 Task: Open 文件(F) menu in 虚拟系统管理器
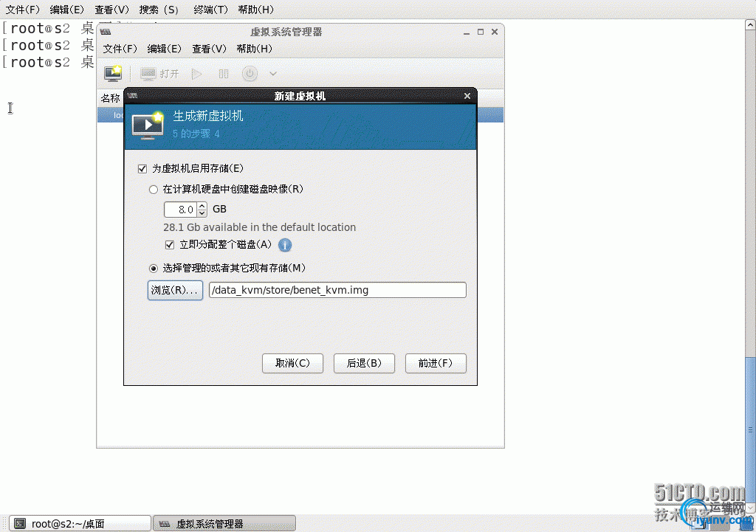pos(120,49)
